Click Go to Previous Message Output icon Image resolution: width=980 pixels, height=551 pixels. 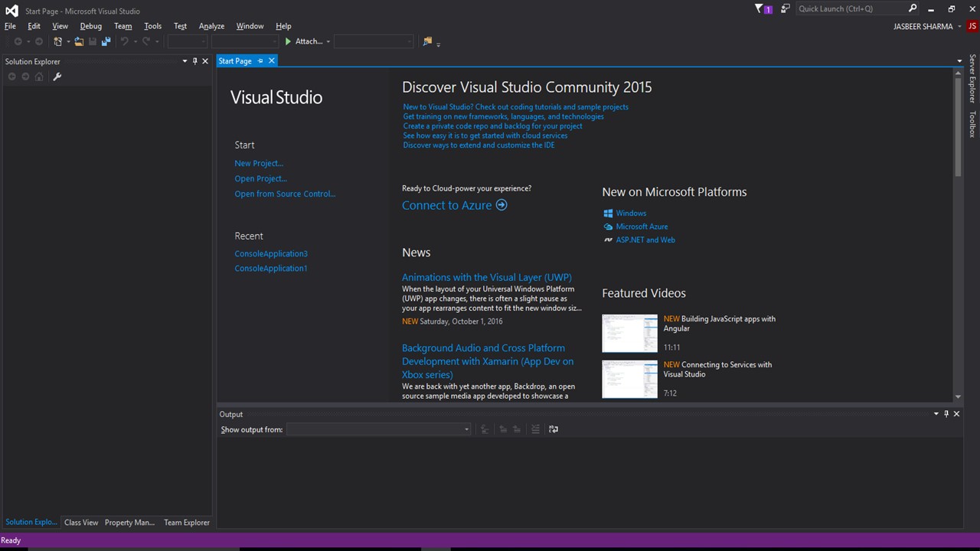point(503,429)
